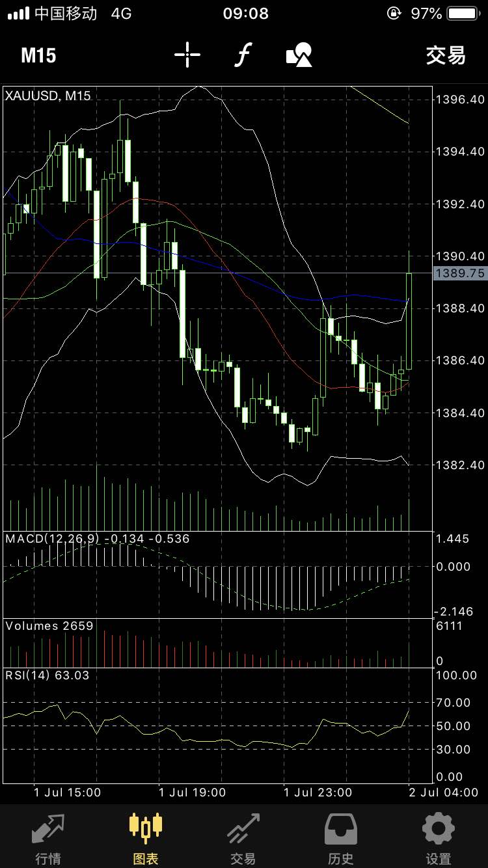488x868 pixels.
Task: Tap the current price tag 1389.75
Action: pyautogui.click(x=460, y=273)
